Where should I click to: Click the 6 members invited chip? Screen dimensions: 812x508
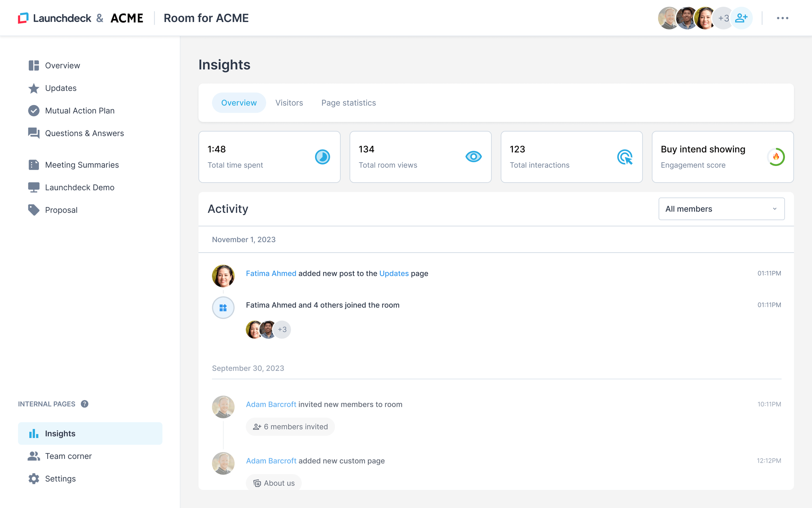[x=290, y=427]
